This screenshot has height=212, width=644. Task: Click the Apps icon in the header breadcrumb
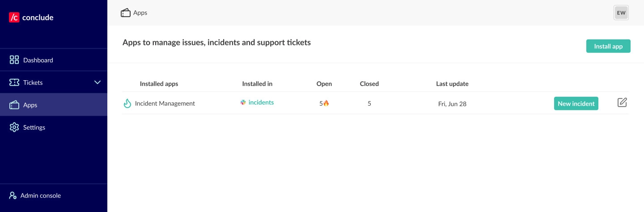click(126, 13)
